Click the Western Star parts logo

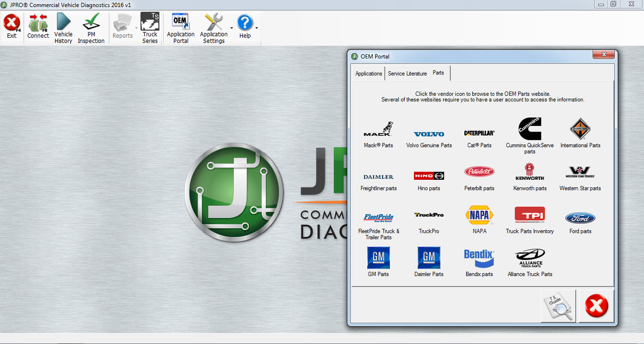tap(580, 172)
